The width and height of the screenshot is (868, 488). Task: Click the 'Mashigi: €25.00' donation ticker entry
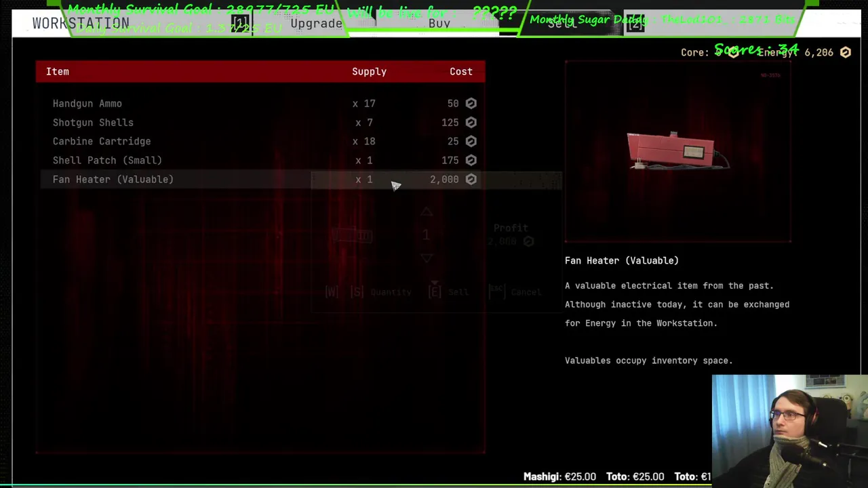(559, 476)
